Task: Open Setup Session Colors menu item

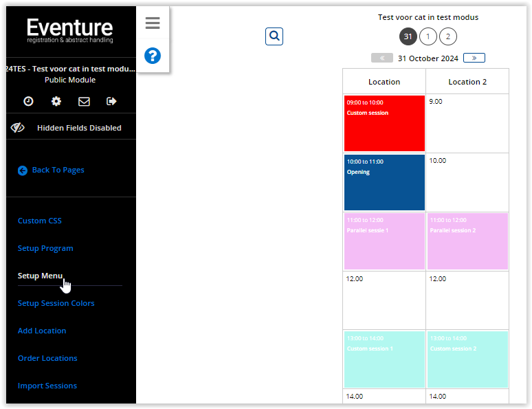Action: click(x=56, y=303)
